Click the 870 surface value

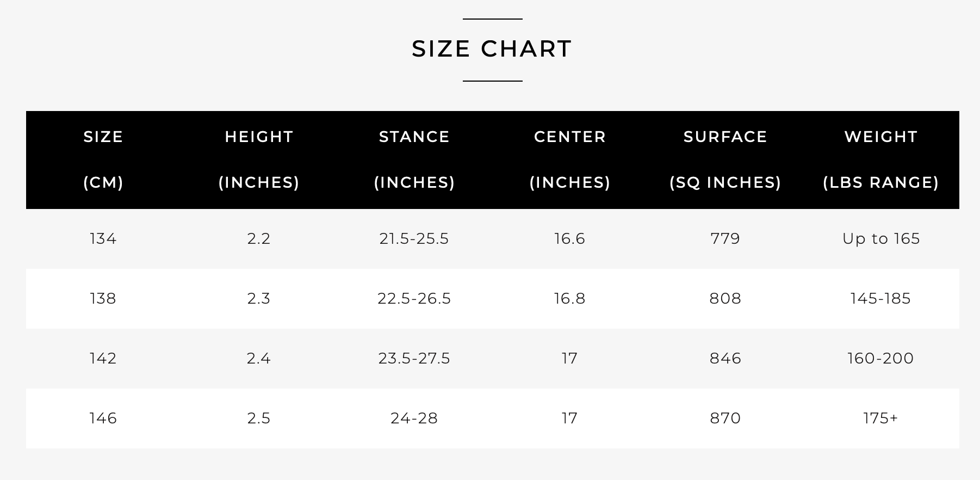point(725,419)
